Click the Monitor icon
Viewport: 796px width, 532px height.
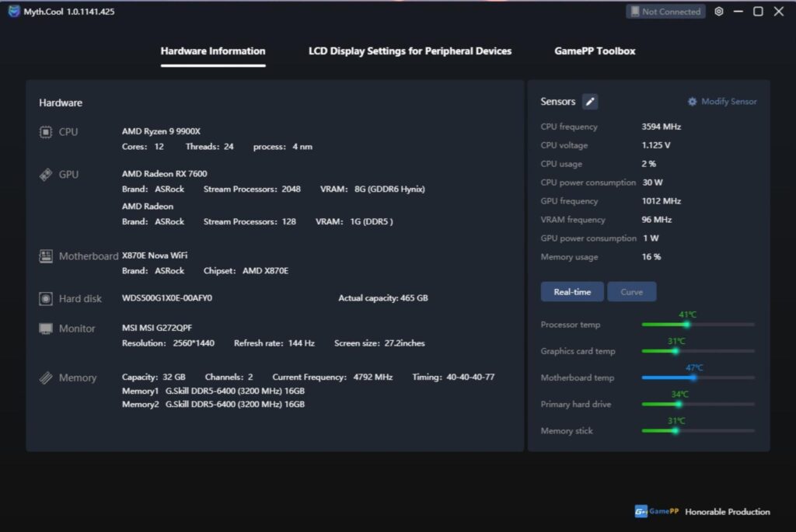coord(46,329)
